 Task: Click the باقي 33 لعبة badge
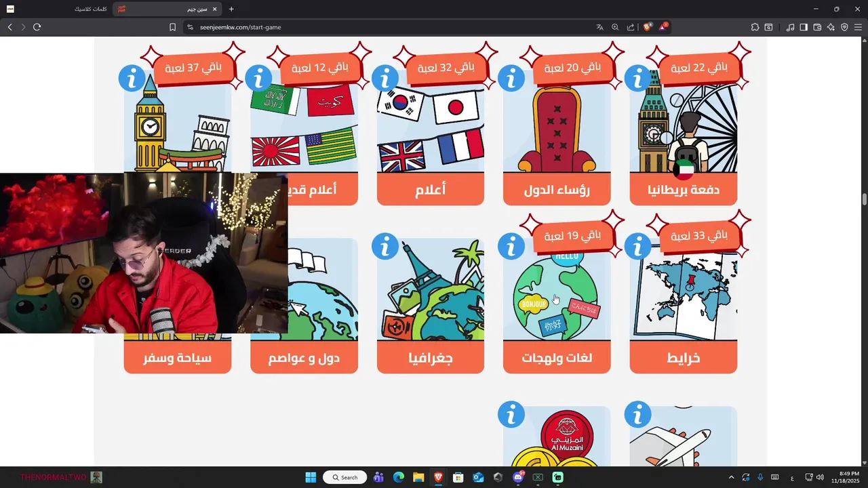(698, 236)
